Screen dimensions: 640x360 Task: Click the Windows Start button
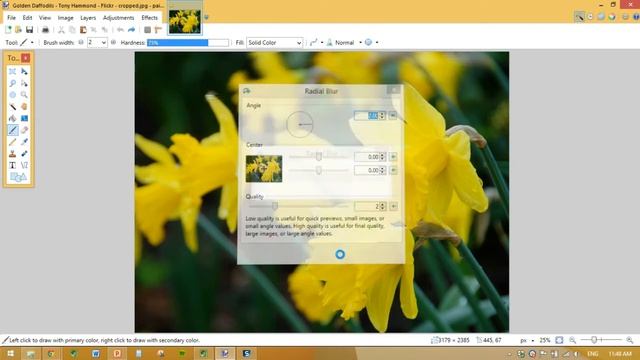click(x=10, y=353)
